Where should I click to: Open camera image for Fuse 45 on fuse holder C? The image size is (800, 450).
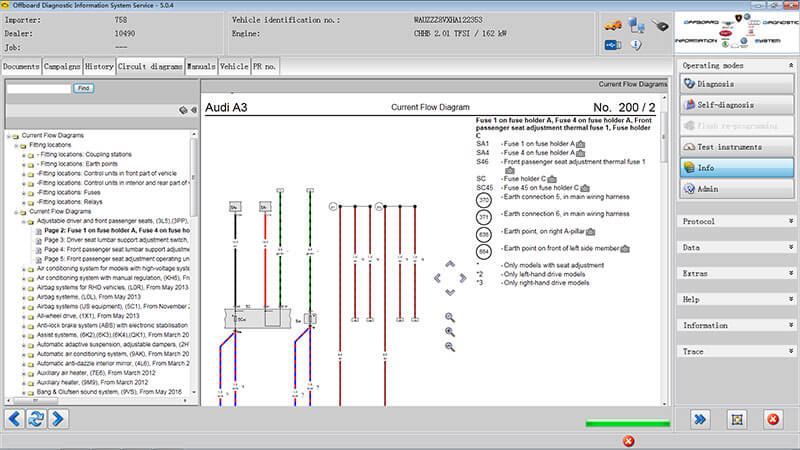585,188
